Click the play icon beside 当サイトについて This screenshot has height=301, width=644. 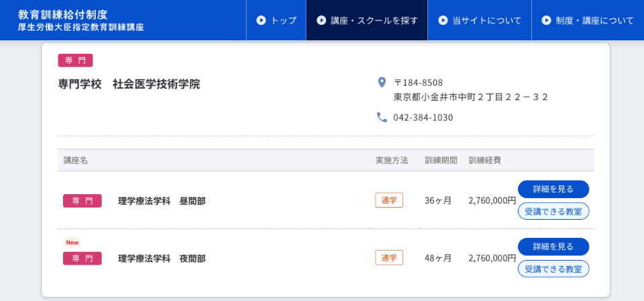(x=443, y=20)
